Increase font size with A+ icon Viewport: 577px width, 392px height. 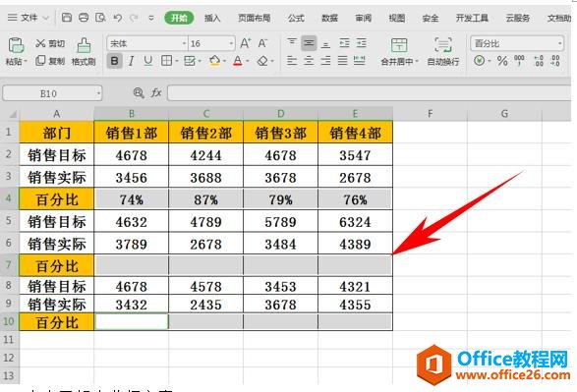tap(245, 43)
